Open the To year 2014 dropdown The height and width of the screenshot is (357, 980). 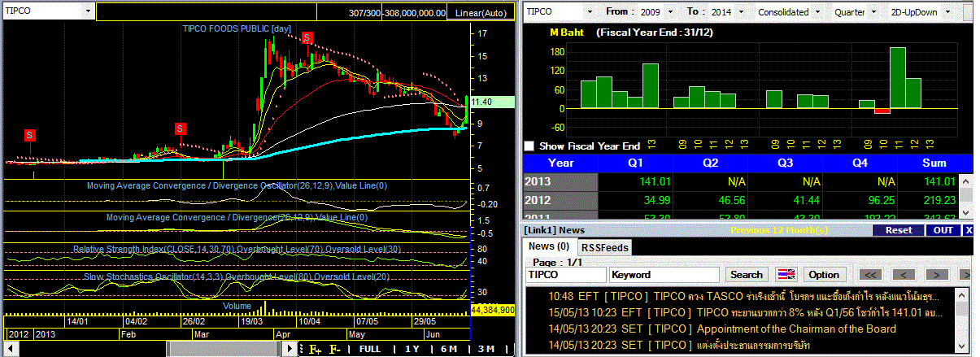[741, 12]
